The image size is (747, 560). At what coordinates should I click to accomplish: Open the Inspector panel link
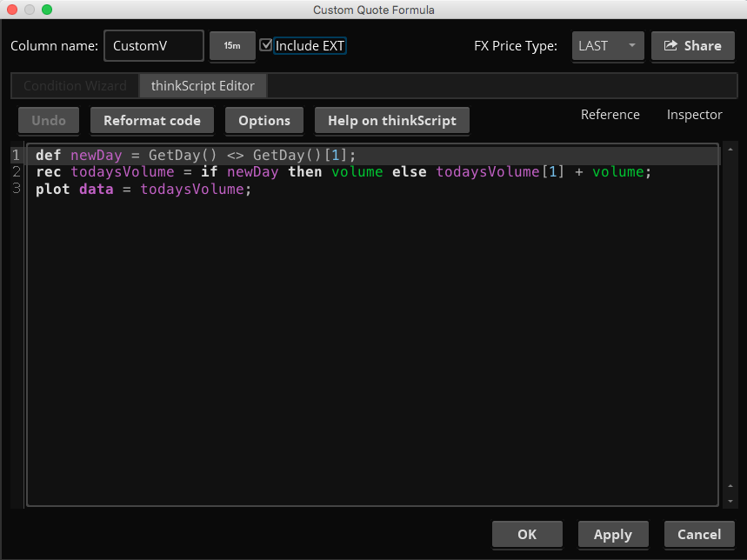[695, 115]
